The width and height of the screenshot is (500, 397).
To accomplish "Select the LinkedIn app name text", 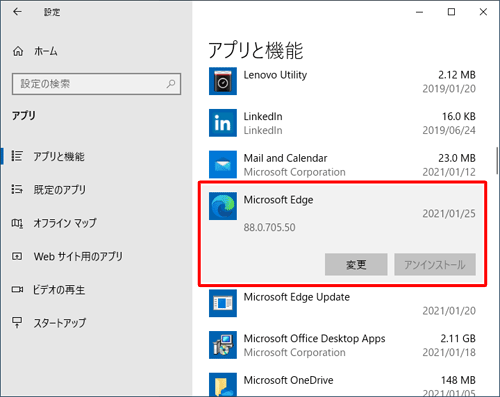I will (263, 116).
